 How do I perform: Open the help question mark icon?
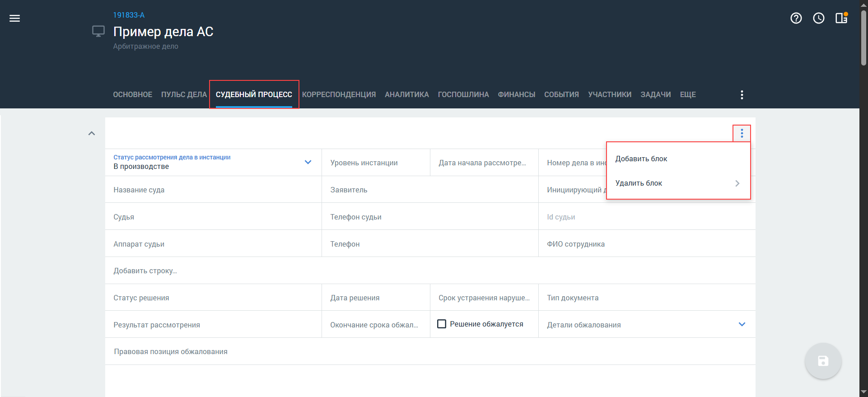pos(796,18)
